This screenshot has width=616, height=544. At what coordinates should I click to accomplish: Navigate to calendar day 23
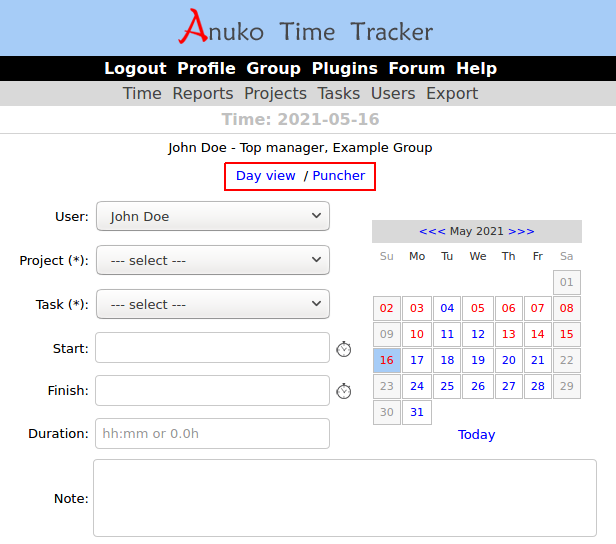pos(387,386)
